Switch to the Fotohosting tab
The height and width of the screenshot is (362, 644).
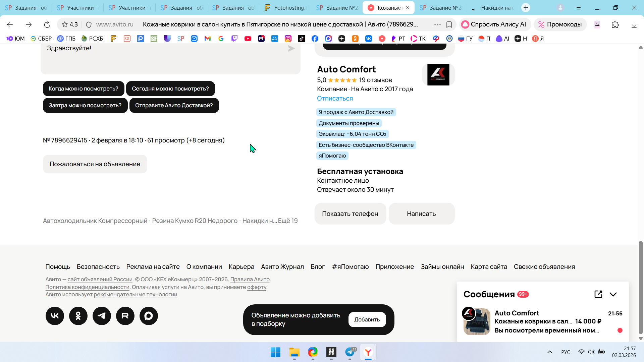pyautogui.click(x=285, y=8)
